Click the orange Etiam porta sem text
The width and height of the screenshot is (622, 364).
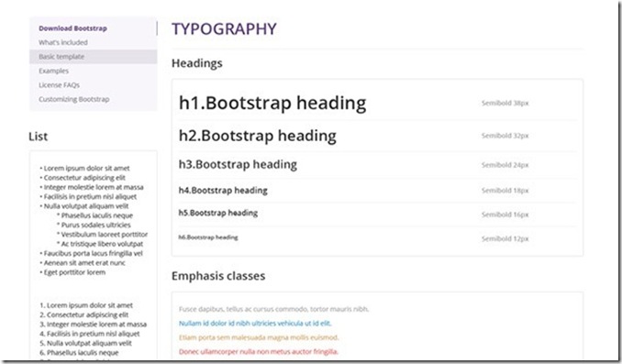[x=259, y=337]
